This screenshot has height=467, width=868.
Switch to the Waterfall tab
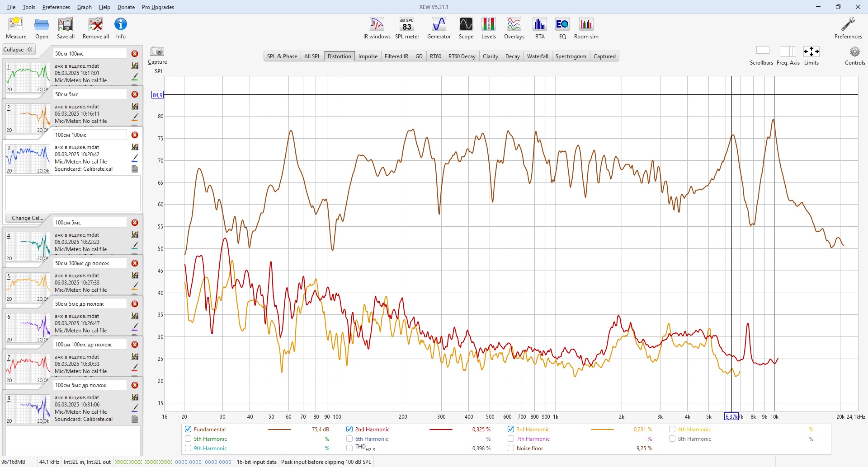pos(538,56)
